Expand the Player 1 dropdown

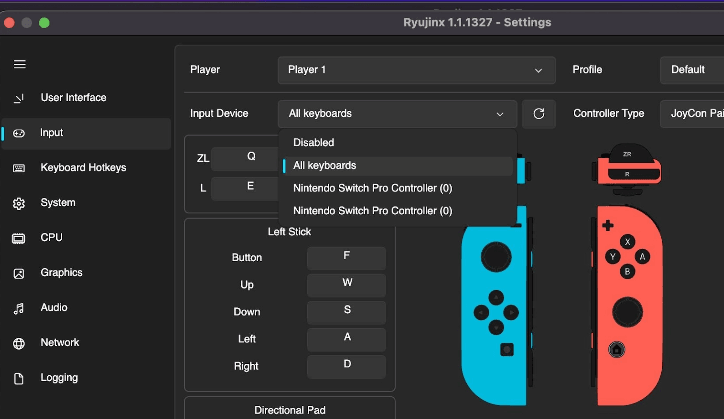pos(416,70)
